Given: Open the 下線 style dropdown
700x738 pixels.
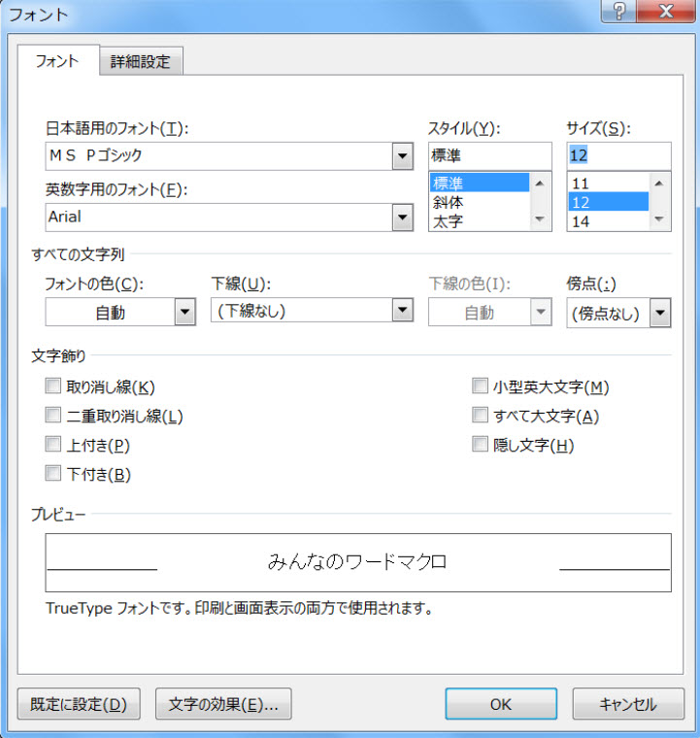Looking at the screenshot, I should (402, 311).
